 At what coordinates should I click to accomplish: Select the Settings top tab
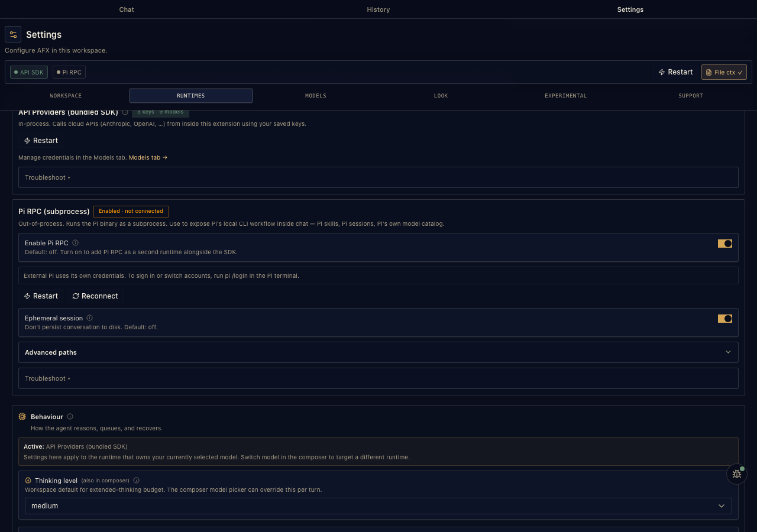pos(630,9)
